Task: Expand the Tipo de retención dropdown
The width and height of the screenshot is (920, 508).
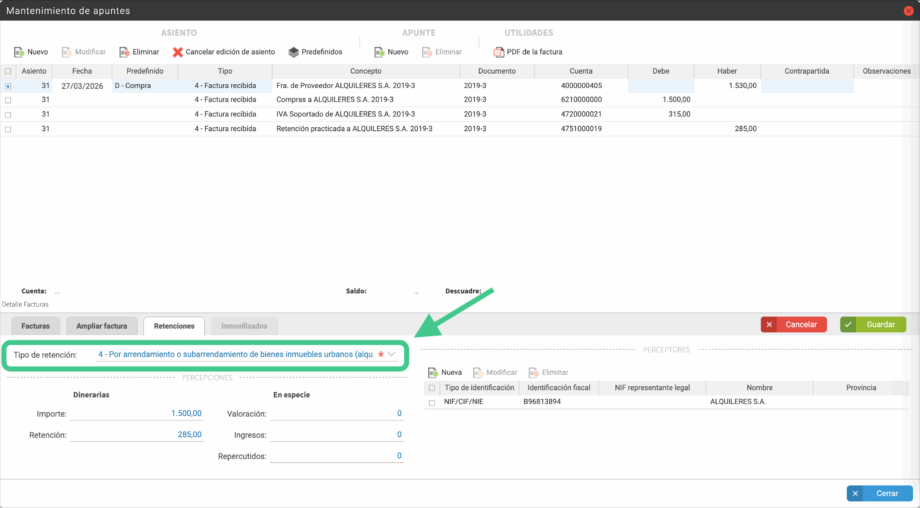Action: (392, 354)
